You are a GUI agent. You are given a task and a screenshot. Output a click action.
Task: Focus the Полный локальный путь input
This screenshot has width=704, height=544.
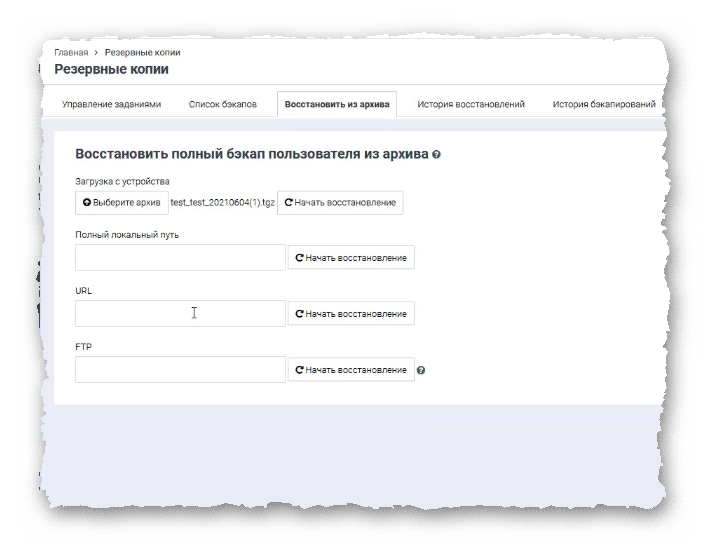pyautogui.click(x=180, y=258)
